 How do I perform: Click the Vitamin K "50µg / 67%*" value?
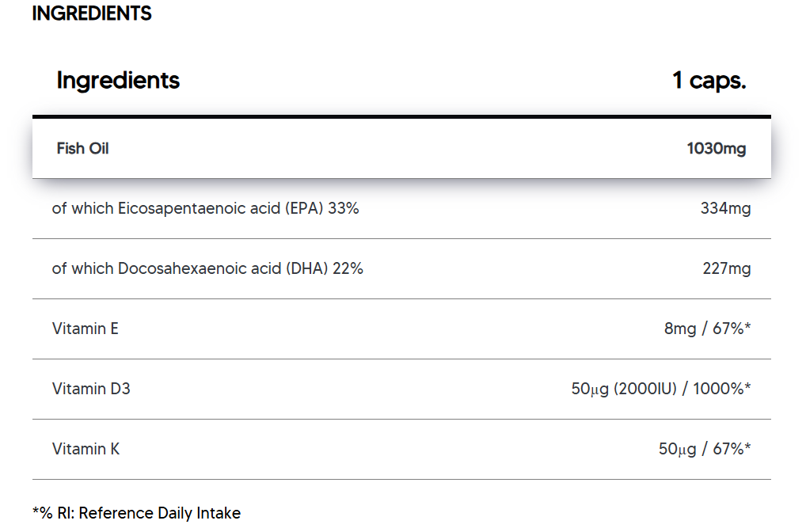704,449
